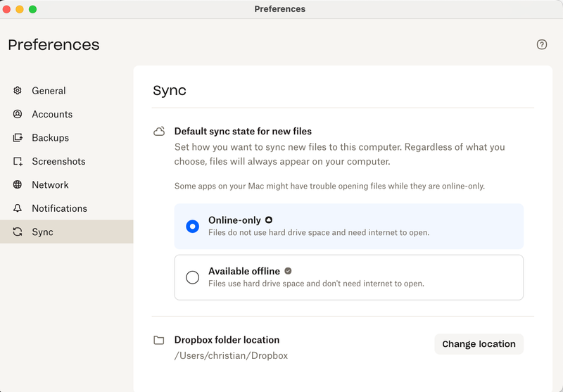Click the Notifications bell icon
This screenshot has height=392, width=563.
(x=18, y=208)
